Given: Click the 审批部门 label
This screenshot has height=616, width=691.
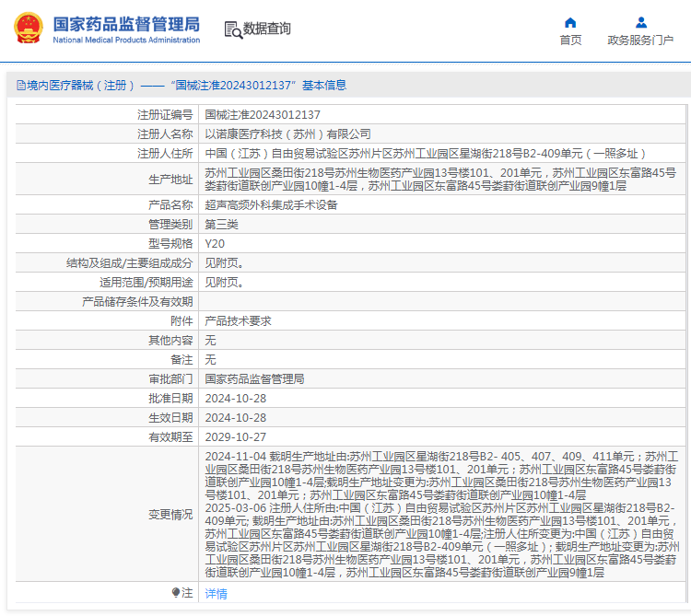Looking at the screenshot, I should (x=171, y=379).
